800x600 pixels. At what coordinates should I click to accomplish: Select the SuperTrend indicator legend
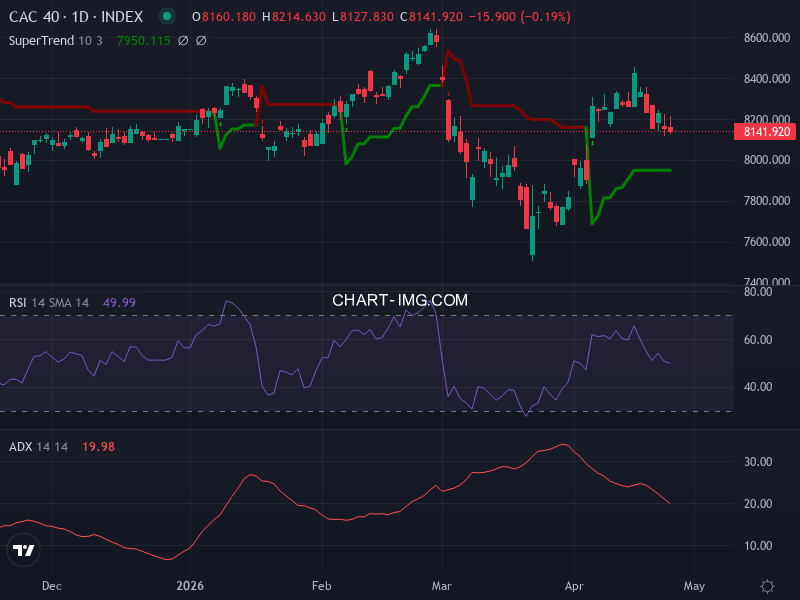point(44,41)
